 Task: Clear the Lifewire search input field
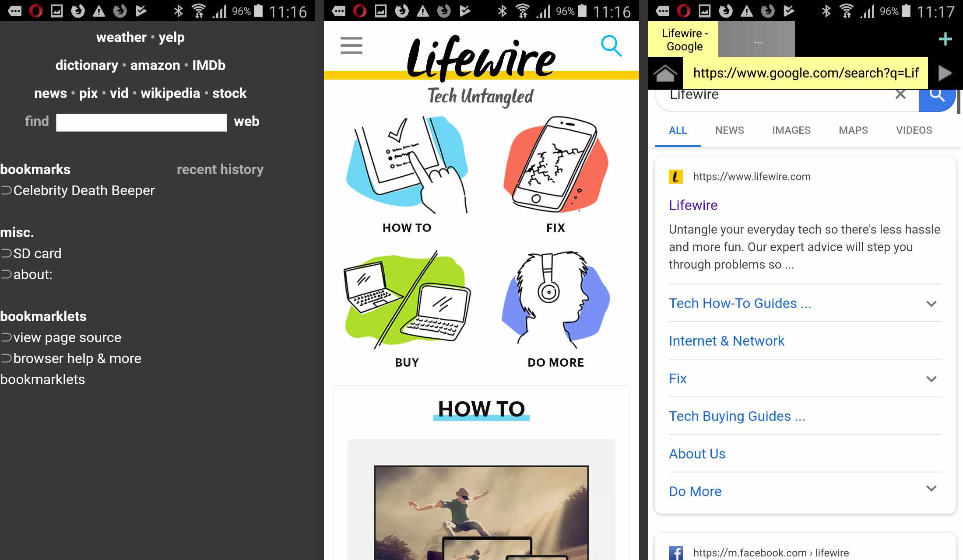(x=901, y=94)
